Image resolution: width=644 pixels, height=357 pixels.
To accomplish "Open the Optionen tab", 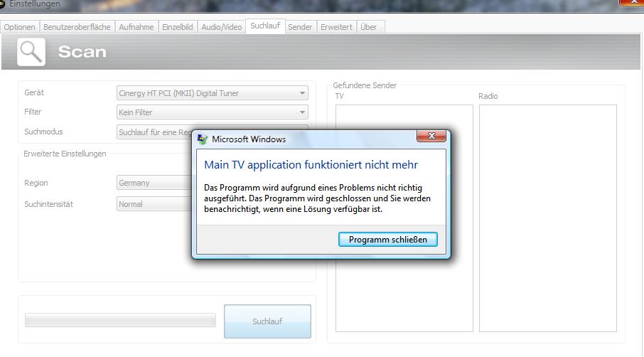I will pos(19,27).
